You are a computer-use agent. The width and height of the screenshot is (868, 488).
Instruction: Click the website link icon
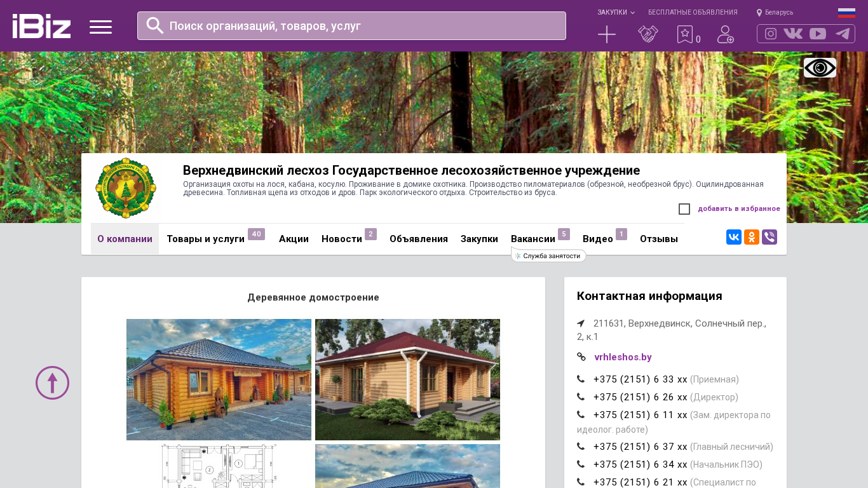(581, 357)
